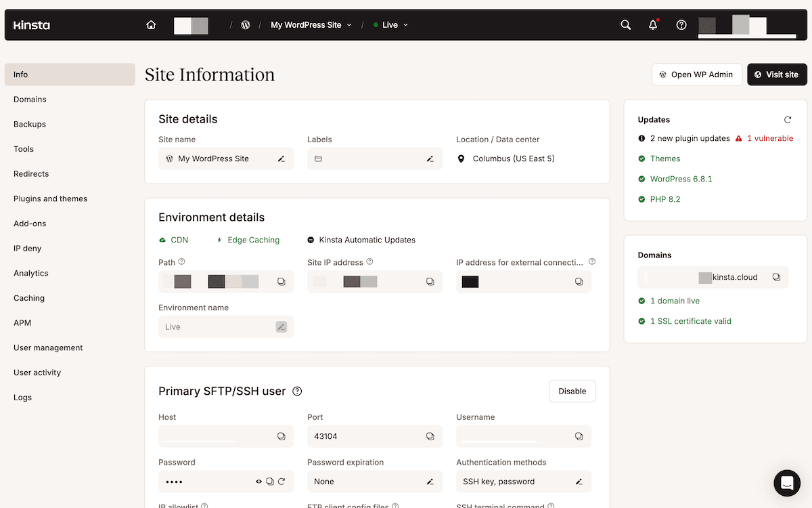This screenshot has height=508, width=812.
Task: Click the Open WP Admin button
Action: click(696, 75)
